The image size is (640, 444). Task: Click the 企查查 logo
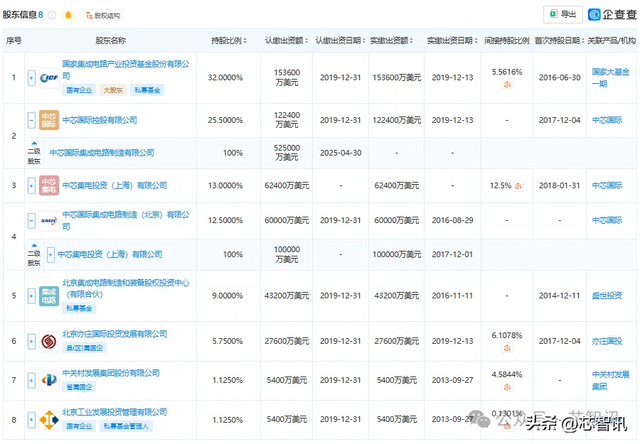[x=612, y=15]
